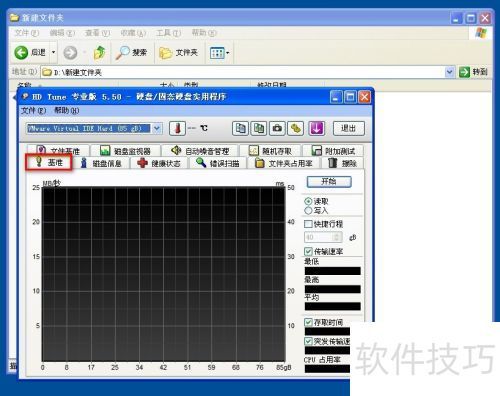The image size is (500, 396).
Task: Click the 开始 start button
Action: tap(329, 181)
